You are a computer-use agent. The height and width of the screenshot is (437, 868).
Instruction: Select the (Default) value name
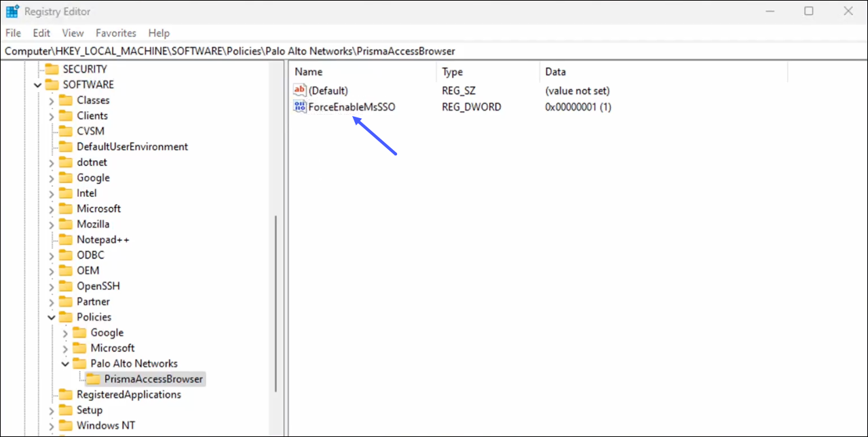328,90
